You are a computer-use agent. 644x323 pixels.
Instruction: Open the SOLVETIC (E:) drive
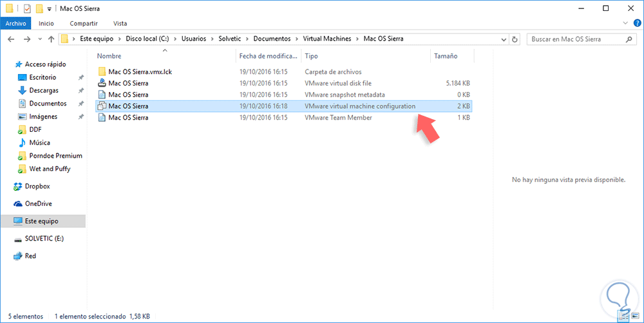click(44, 239)
